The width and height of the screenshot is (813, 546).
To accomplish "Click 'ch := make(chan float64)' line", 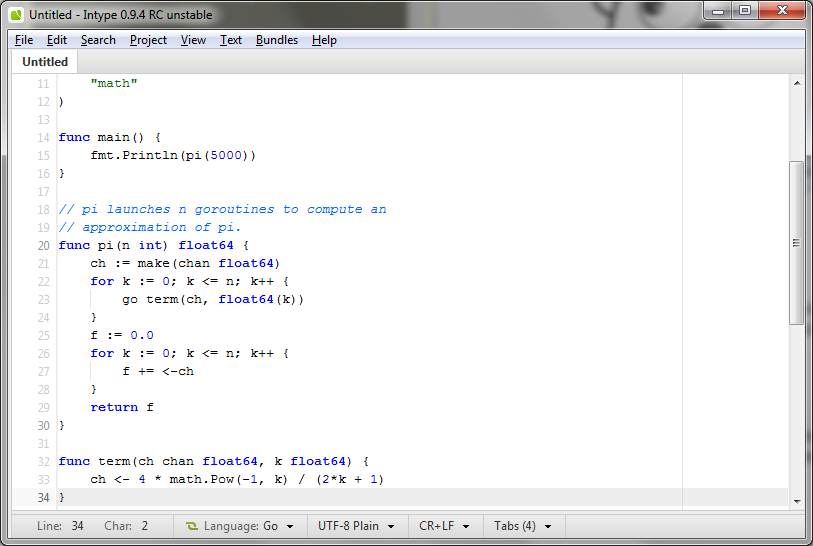I will pyautogui.click(x=185, y=263).
